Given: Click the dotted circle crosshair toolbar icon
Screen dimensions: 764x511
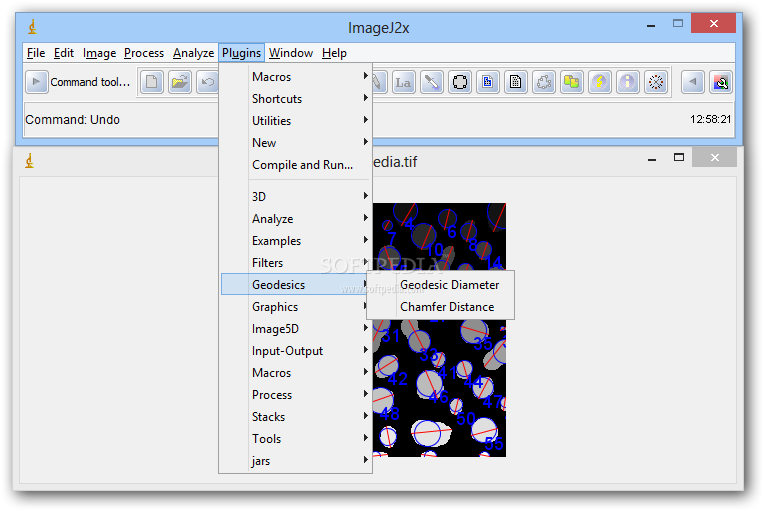Looking at the screenshot, I should pyautogui.click(x=656, y=82).
